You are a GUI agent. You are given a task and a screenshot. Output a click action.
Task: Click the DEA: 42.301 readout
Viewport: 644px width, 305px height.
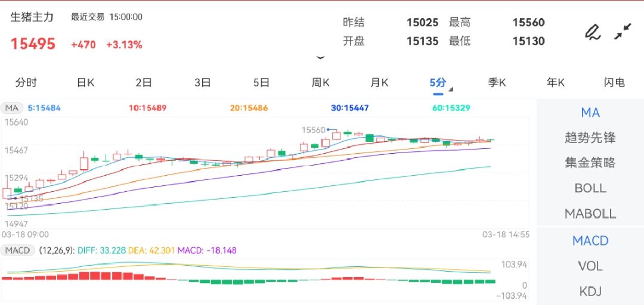click(153, 250)
